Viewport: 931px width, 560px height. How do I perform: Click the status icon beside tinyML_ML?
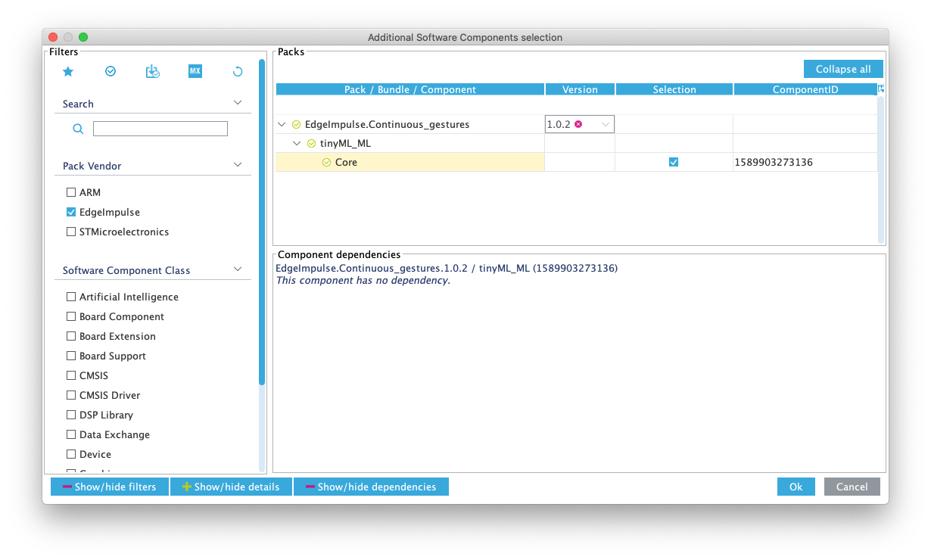click(x=311, y=143)
